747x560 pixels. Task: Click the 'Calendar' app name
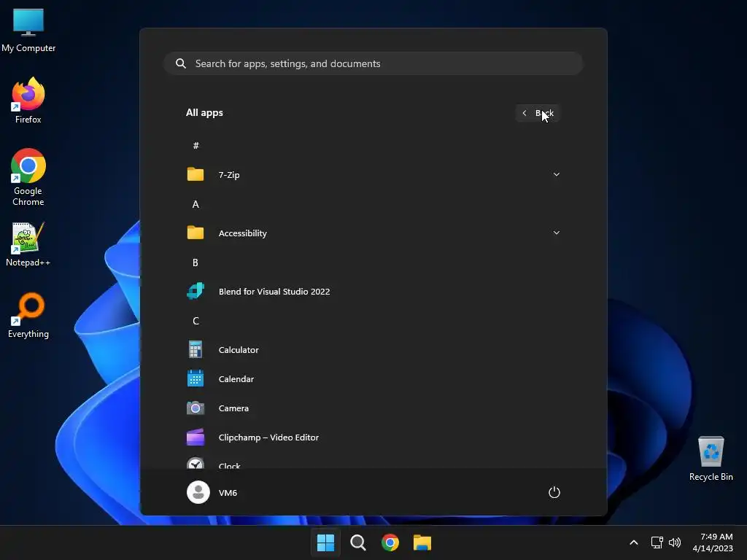236,378
